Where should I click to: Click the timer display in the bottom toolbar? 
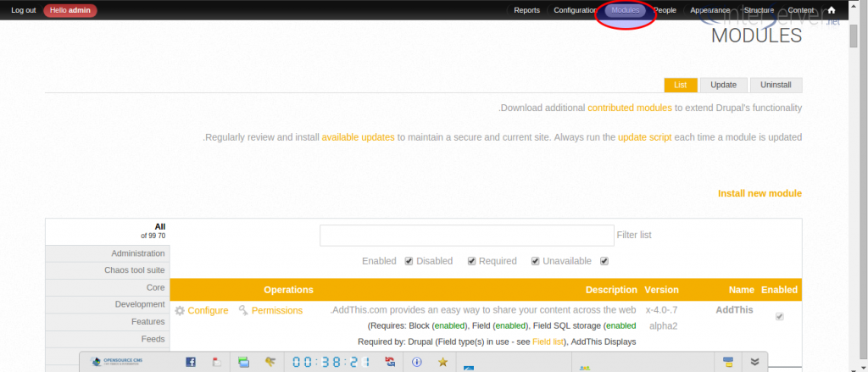(x=331, y=362)
